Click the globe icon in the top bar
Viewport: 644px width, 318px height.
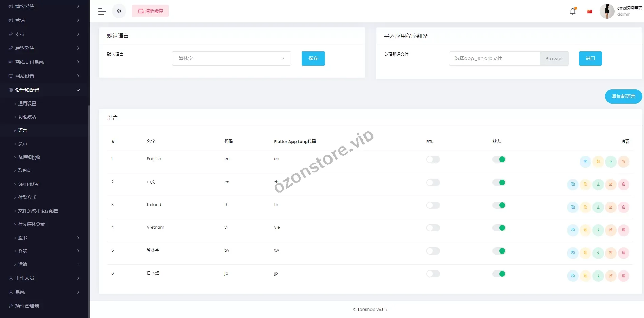119,11
